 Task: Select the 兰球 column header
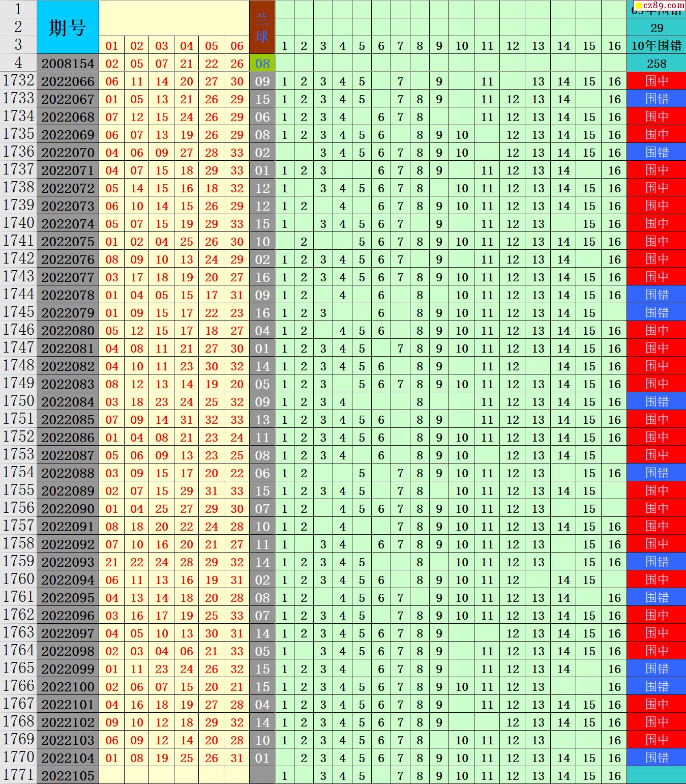tap(262, 27)
